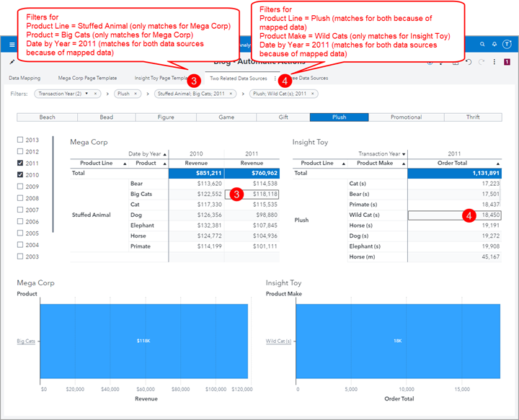The height and width of the screenshot is (420, 519).
Task: Switch to Data Mapping tab
Action: 25,78
